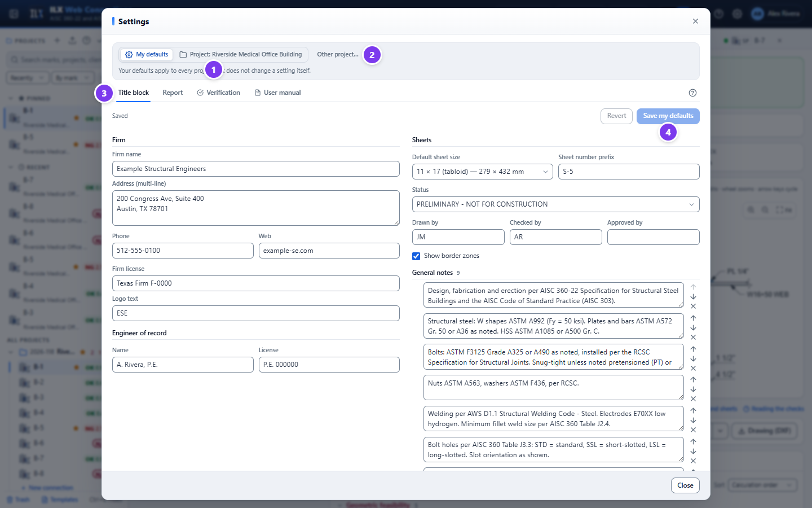Move Welding per AWS D1.1 note down
Viewport: 812px width, 508px height.
[x=693, y=420]
